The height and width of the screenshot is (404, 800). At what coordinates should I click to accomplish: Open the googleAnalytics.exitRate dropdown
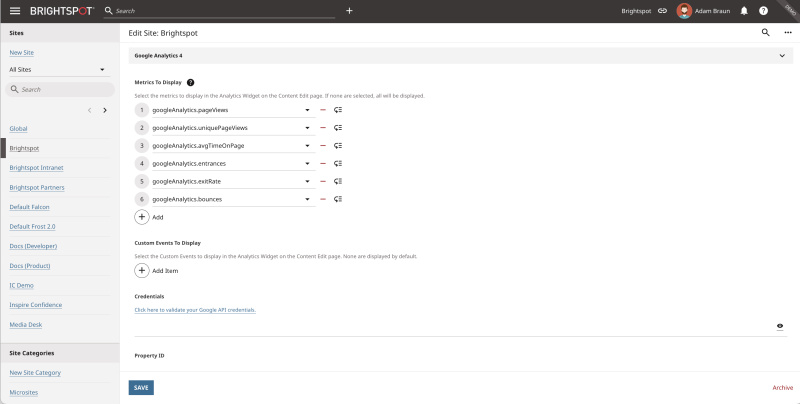click(x=233, y=181)
